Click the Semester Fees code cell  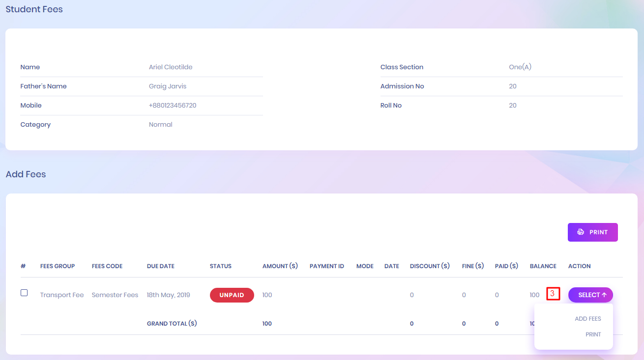tap(115, 295)
